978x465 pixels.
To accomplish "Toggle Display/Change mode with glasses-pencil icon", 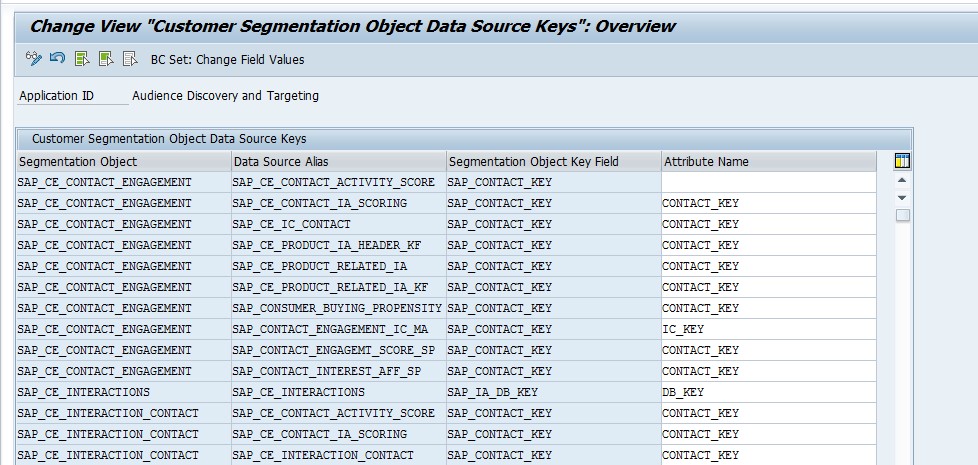I will coord(33,59).
